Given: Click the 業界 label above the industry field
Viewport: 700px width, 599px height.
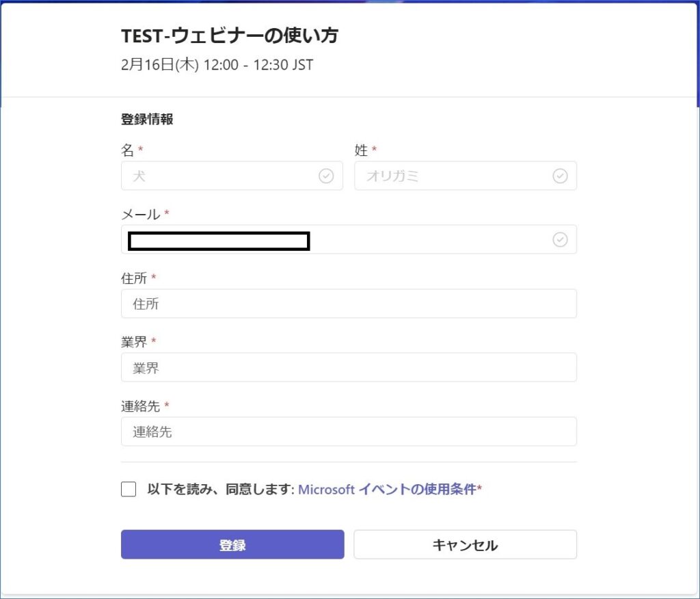Looking at the screenshot, I should pyautogui.click(x=134, y=342).
